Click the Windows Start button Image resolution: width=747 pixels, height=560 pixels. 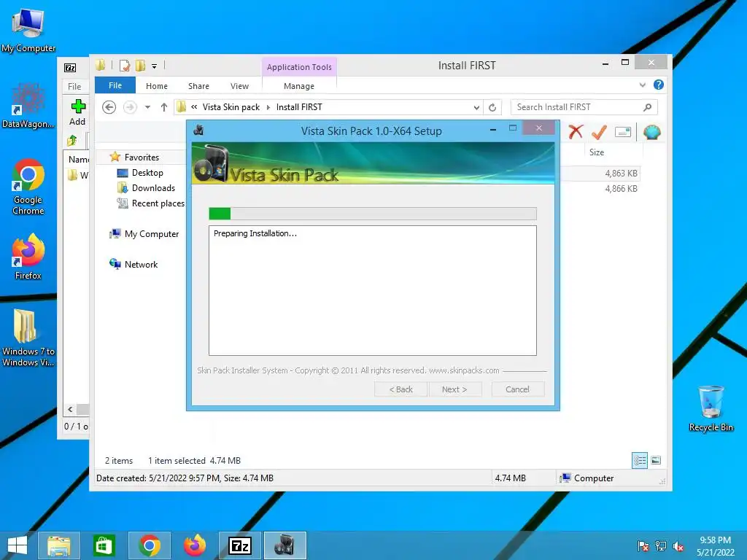(x=18, y=545)
